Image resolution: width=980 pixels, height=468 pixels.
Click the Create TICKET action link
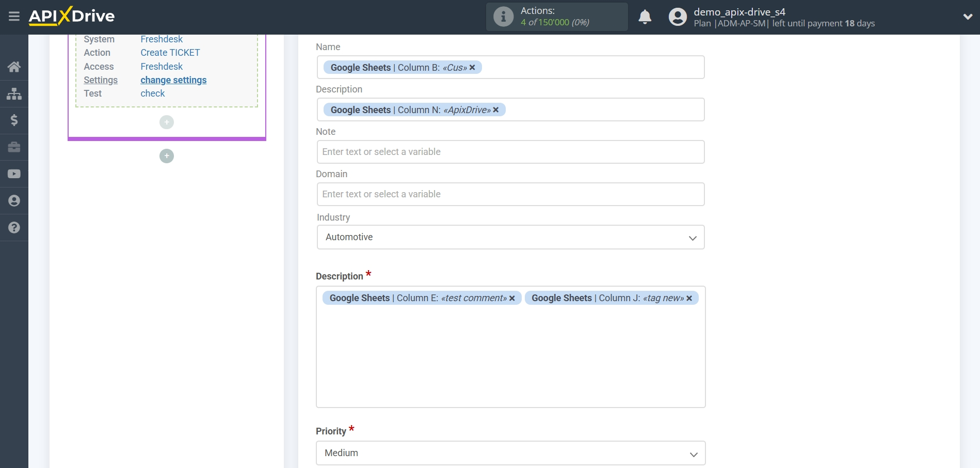click(x=170, y=53)
